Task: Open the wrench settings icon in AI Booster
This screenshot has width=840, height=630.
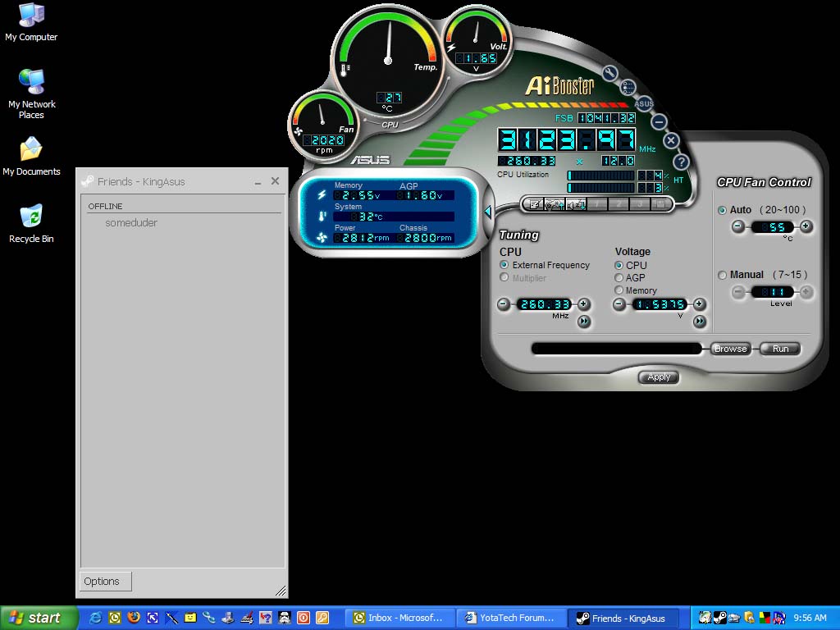Action: (x=609, y=72)
